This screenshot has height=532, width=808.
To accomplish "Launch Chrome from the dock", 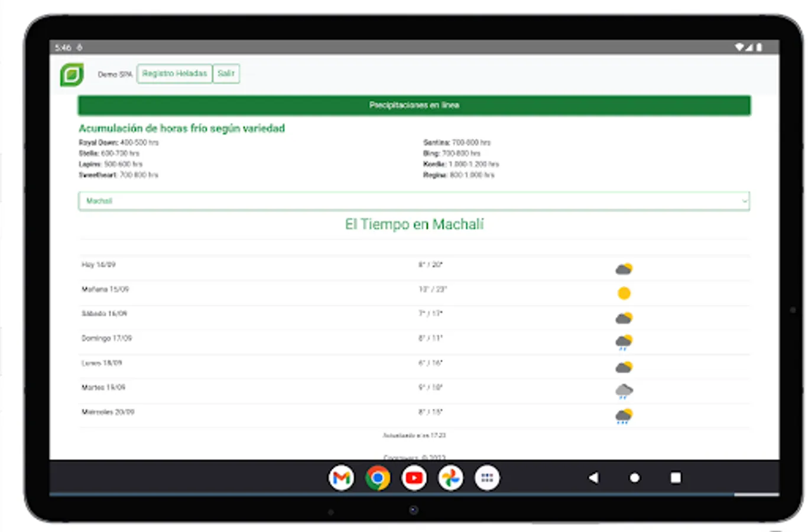I will 378,478.
